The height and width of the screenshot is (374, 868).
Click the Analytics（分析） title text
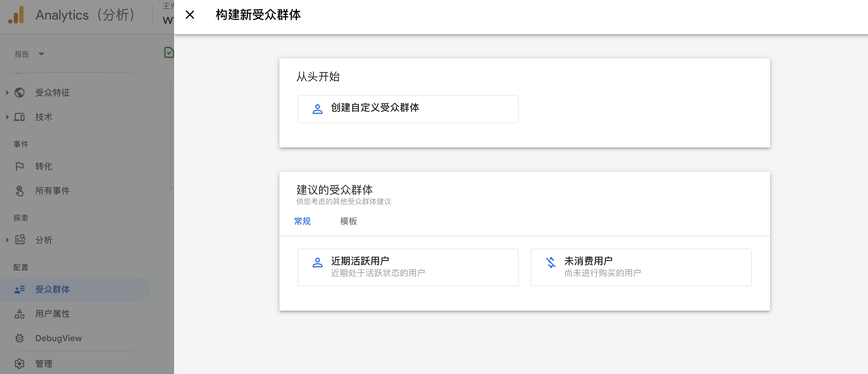click(x=86, y=15)
